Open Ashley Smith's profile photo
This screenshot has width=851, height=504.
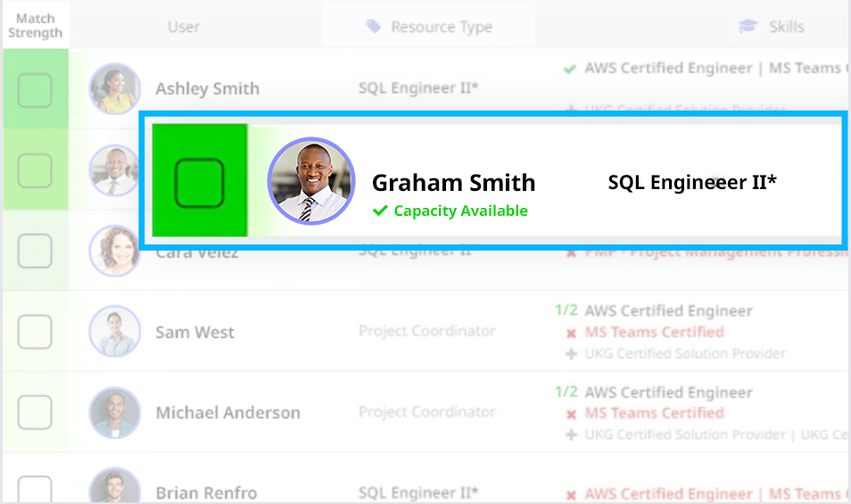[114, 88]
